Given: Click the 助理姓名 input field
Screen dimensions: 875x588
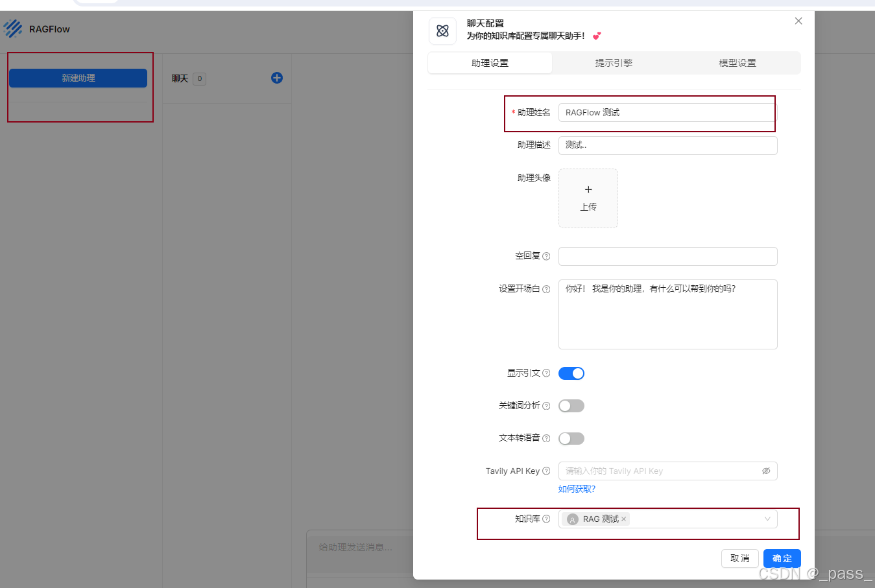Looking at the screenshot, I should pyautogui.click(x=668, y=113).
